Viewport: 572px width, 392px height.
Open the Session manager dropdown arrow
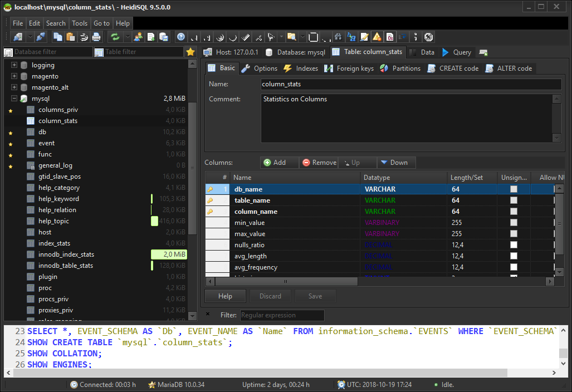30,37
